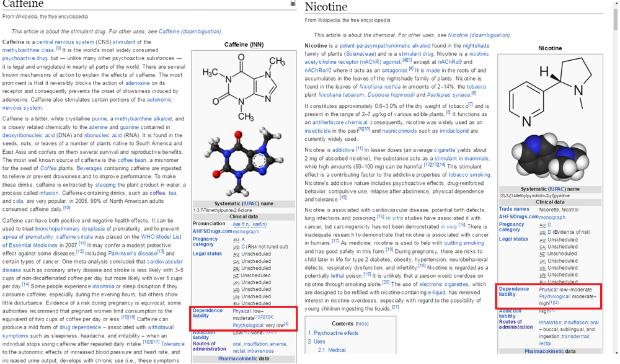The height and width of the screenshot is (364, 620).
Task: Open the nAChRα9 link
Action: (x=449, y=62)
